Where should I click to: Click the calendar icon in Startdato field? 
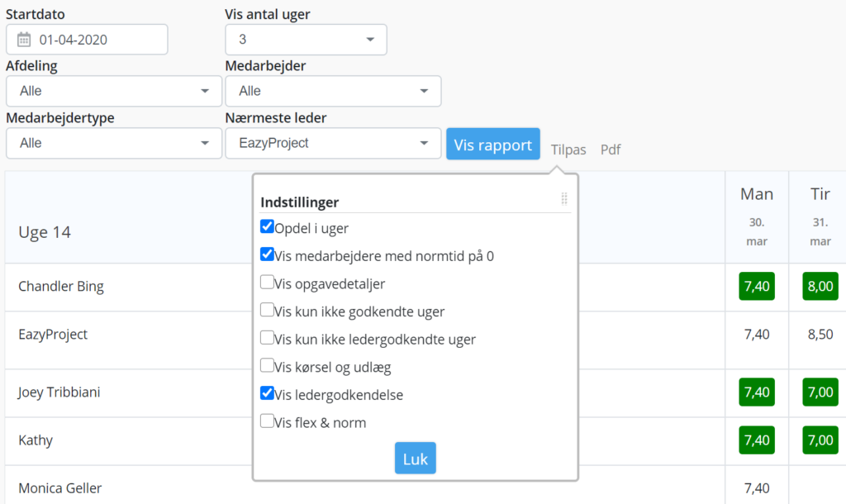point(24,40)
